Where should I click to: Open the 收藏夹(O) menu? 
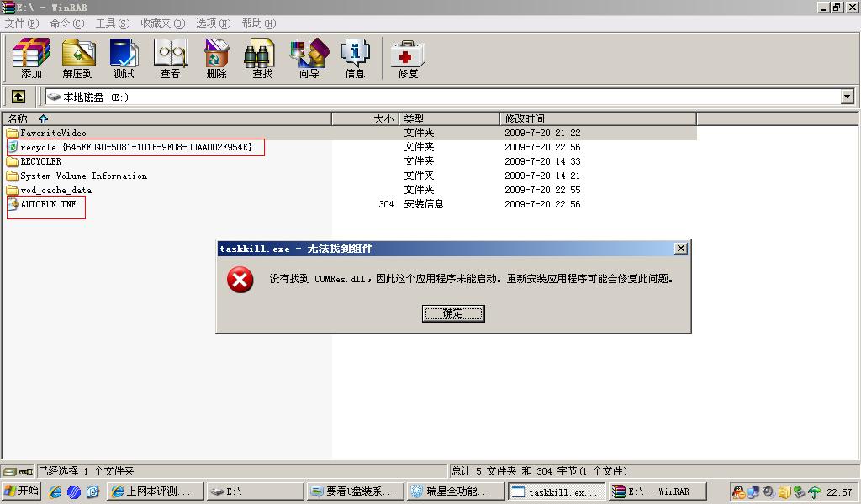163,23
